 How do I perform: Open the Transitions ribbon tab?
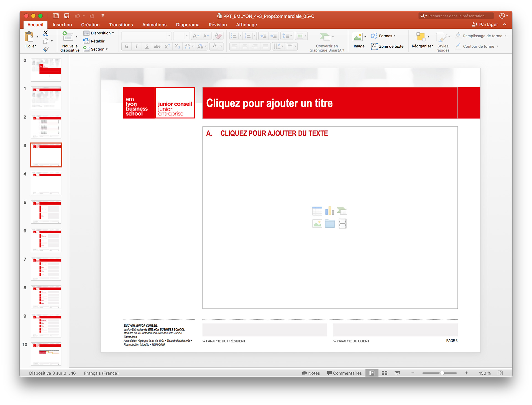pos(121,25)
